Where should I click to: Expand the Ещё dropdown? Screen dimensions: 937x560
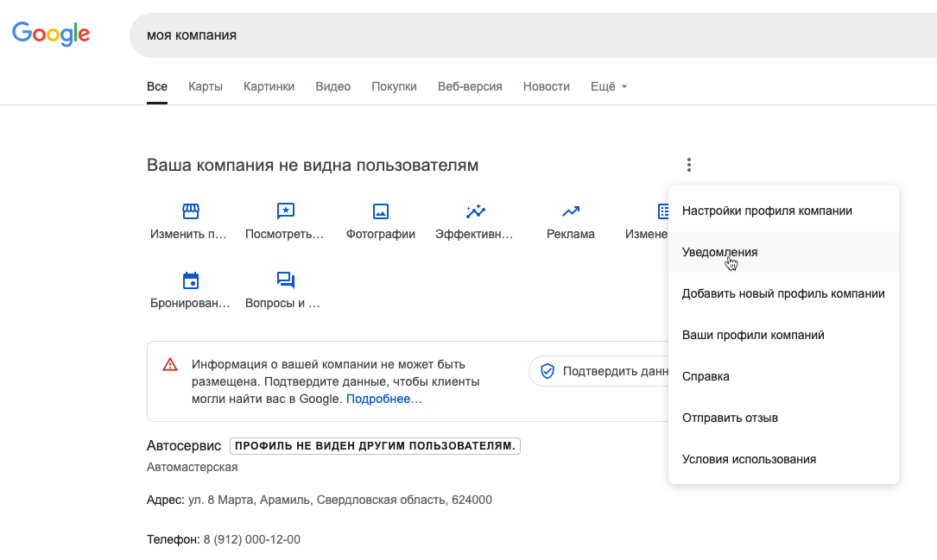(x=609, y=86)
